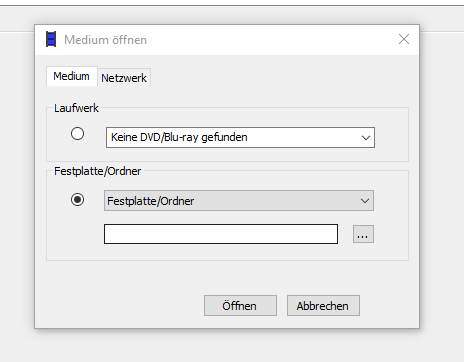Select the Laufwerk radio button

[x=77, y=134]
